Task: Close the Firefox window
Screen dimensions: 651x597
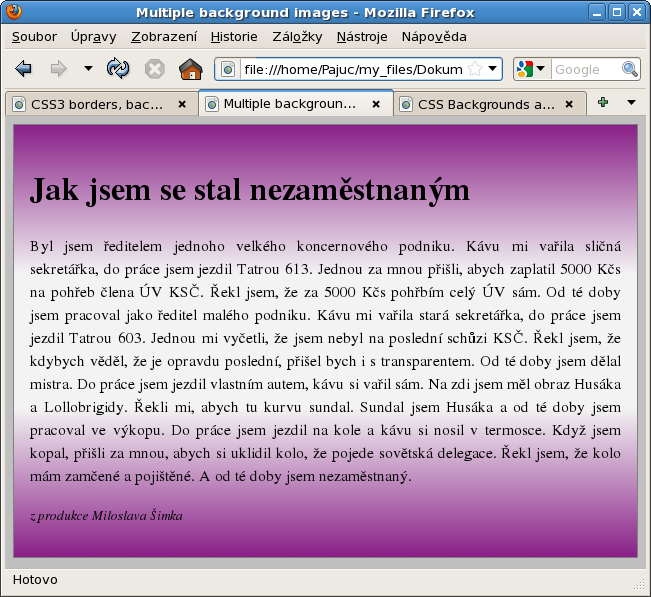Action: point(637,12)
